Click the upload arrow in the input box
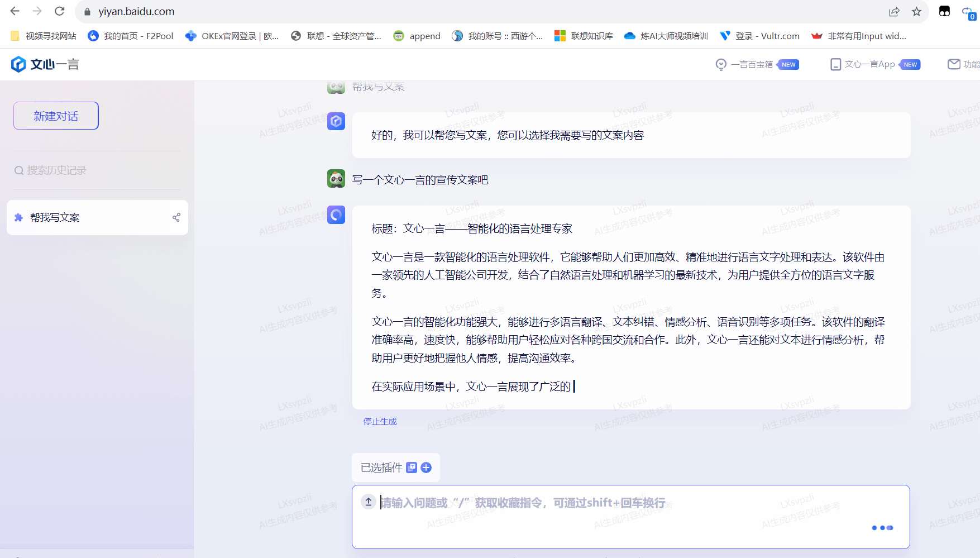 pos(369,502)
